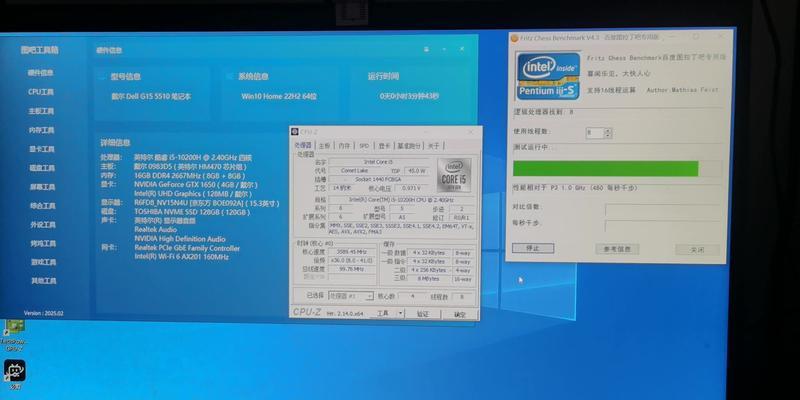Image resolution: width=800 pixels, height=400 pixels.
Task: Click the Version : 2025.02 label
Action: pyautogui.click(x=43, y=313)
